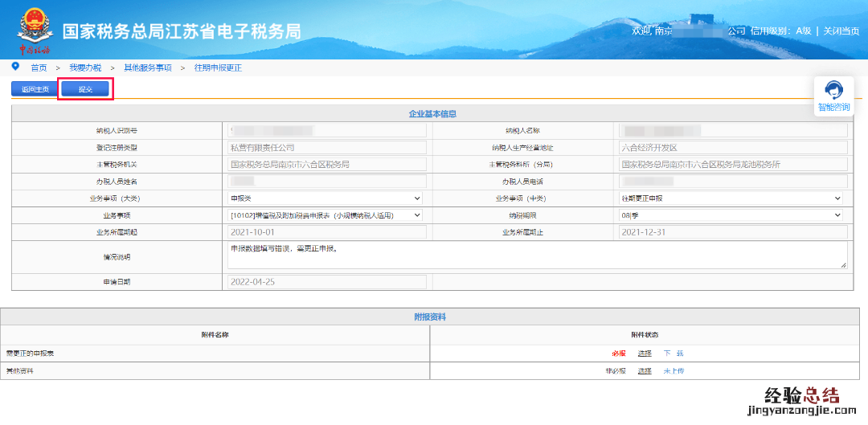The width and height of the screenshot is (868, 425).
Task: Go to 我要办税 in breadcrumb
Action: tap(85, 68)
